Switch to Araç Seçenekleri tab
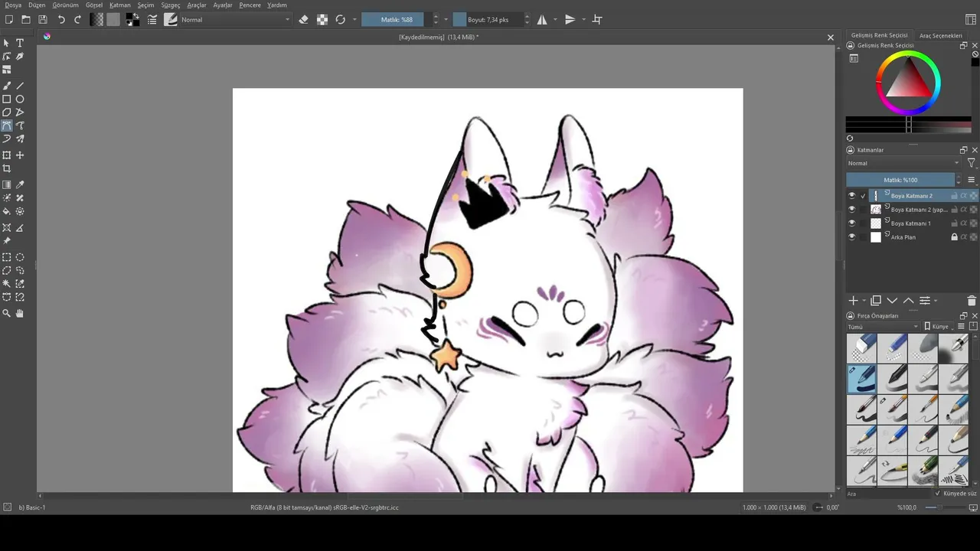Viewport: 980px width, 551px height. (941, 35)
